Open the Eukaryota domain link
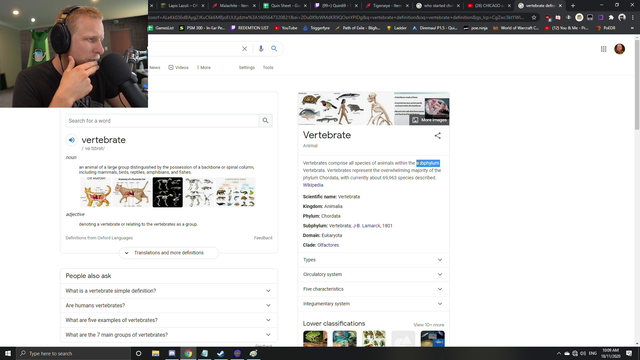640x360 pixels. pyautogui.click(x=332, y=236)
